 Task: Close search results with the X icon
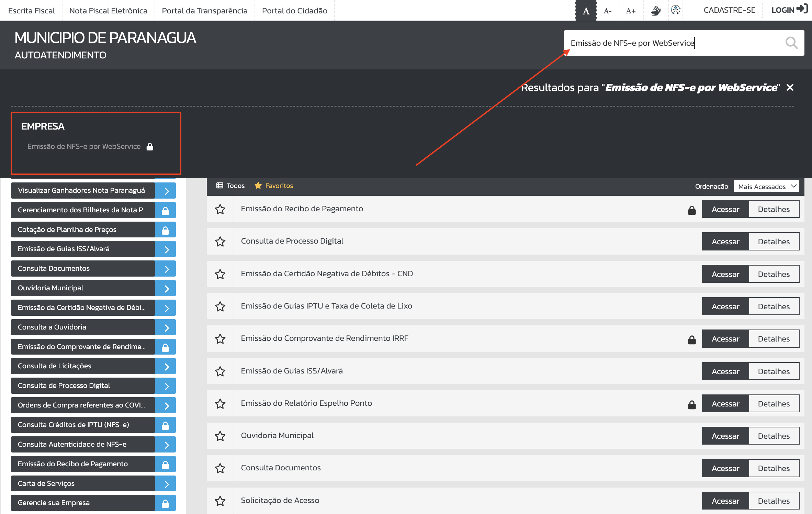pos(790,87)
